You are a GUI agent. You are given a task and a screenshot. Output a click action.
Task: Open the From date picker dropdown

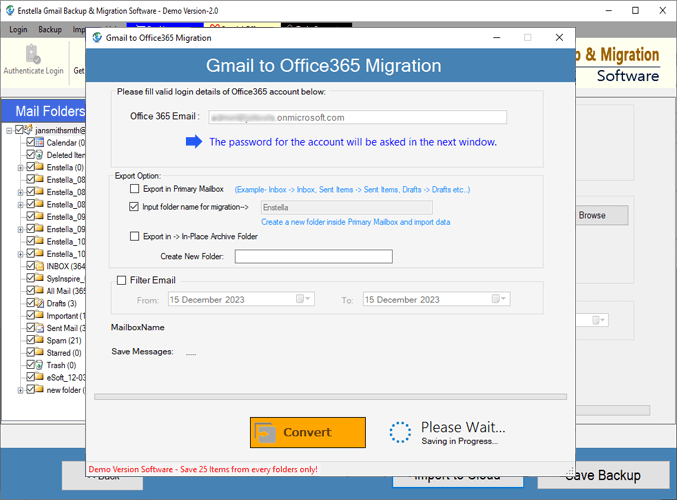(303, 299)
